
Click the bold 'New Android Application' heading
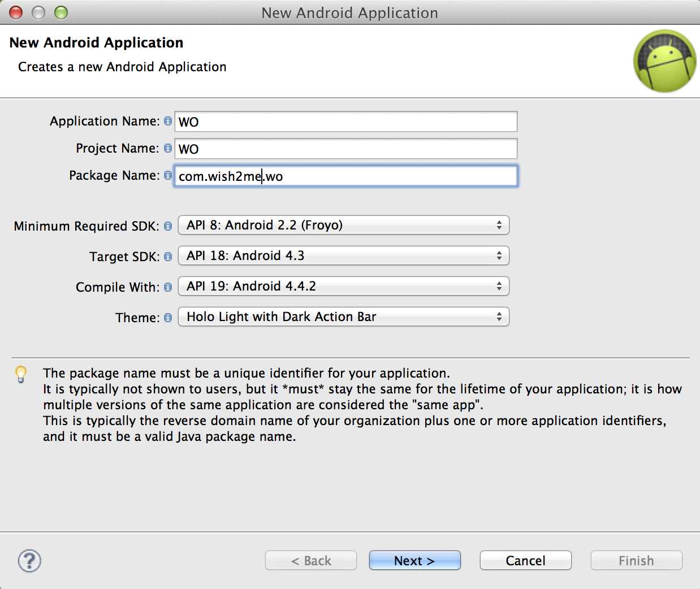(x=96, y=42)
